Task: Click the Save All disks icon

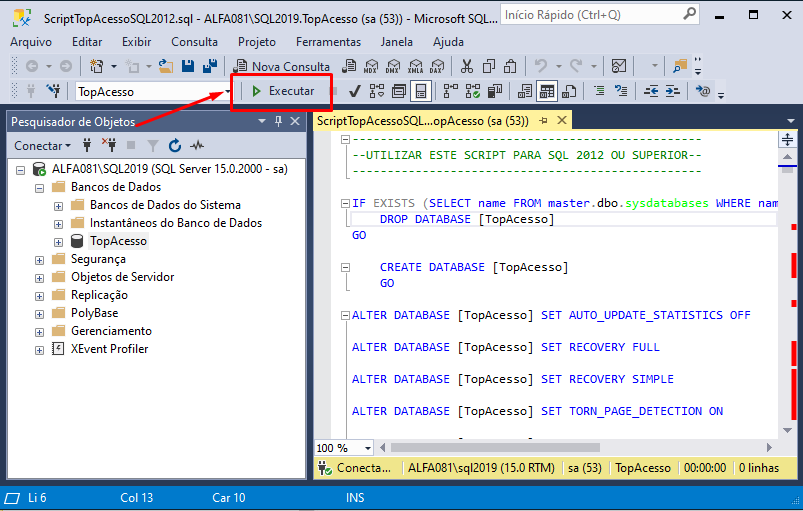Action: point(210,66)
